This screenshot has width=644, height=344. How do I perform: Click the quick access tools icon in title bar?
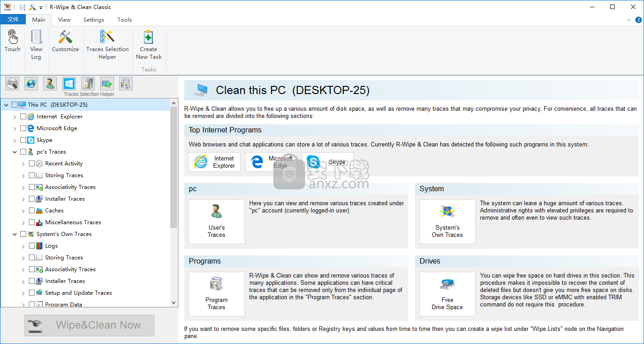tap(33, 7)
